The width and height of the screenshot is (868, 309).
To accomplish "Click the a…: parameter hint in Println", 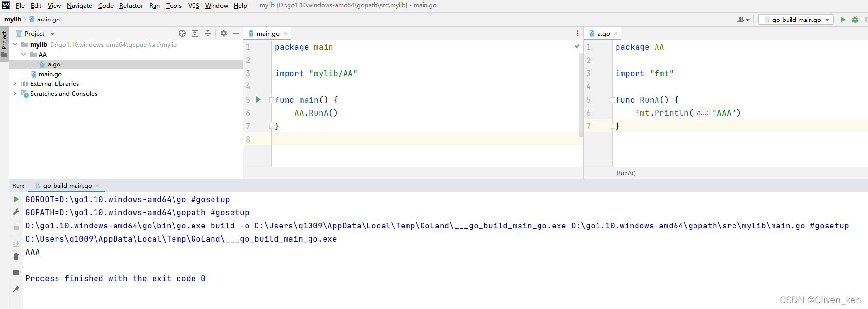I will pyautogui.click(x=702, y=113).
